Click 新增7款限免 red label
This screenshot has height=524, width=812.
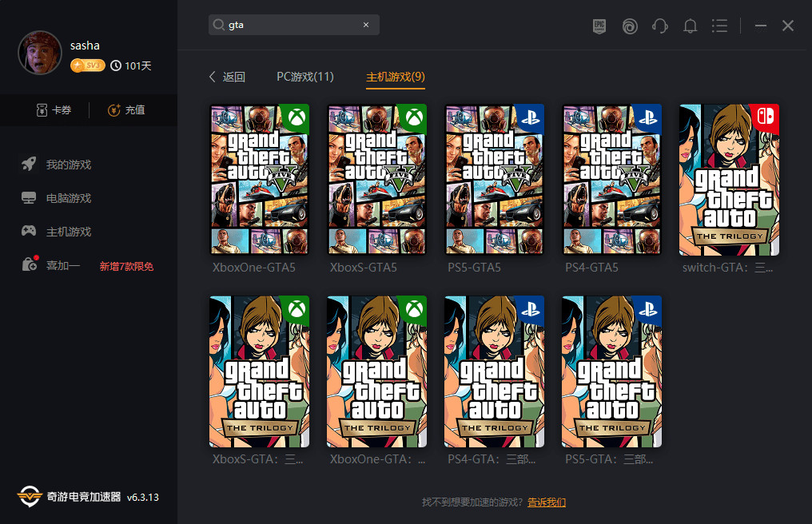pos(126,266)
